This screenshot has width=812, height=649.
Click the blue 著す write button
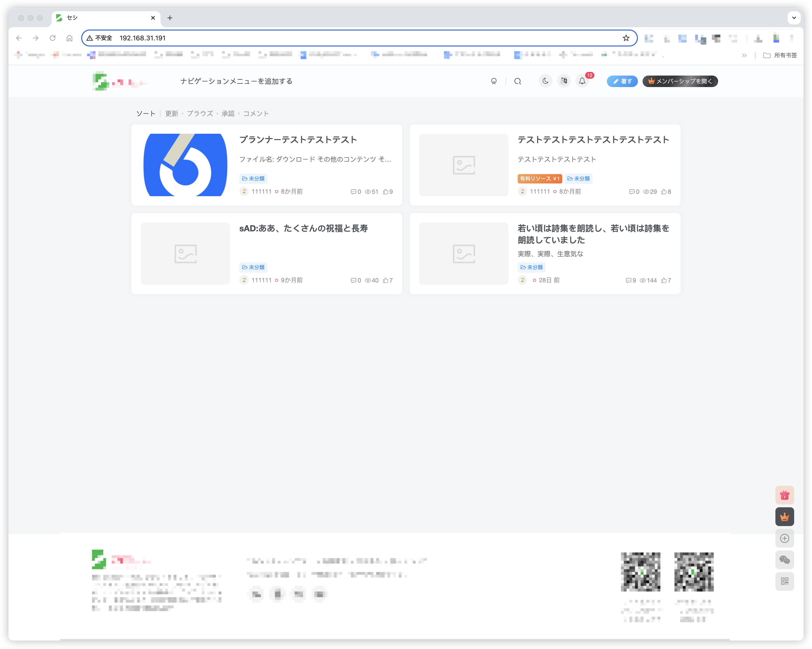tap(622, 81)
